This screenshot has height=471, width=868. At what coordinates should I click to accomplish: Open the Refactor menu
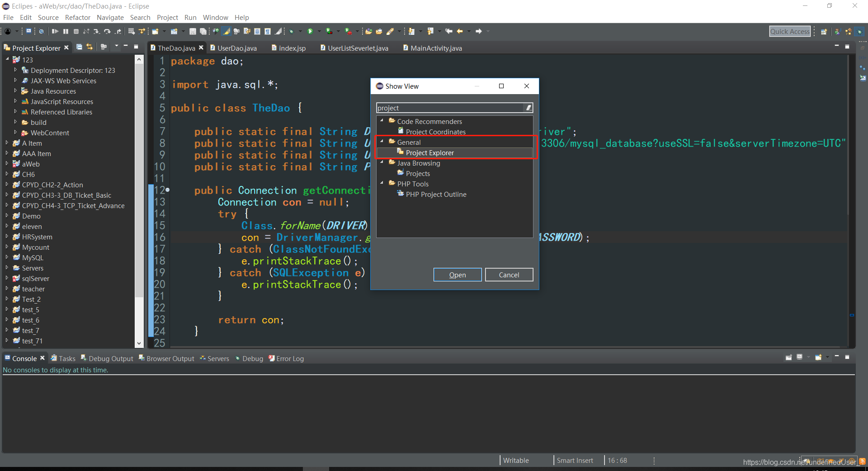point(78,17)
